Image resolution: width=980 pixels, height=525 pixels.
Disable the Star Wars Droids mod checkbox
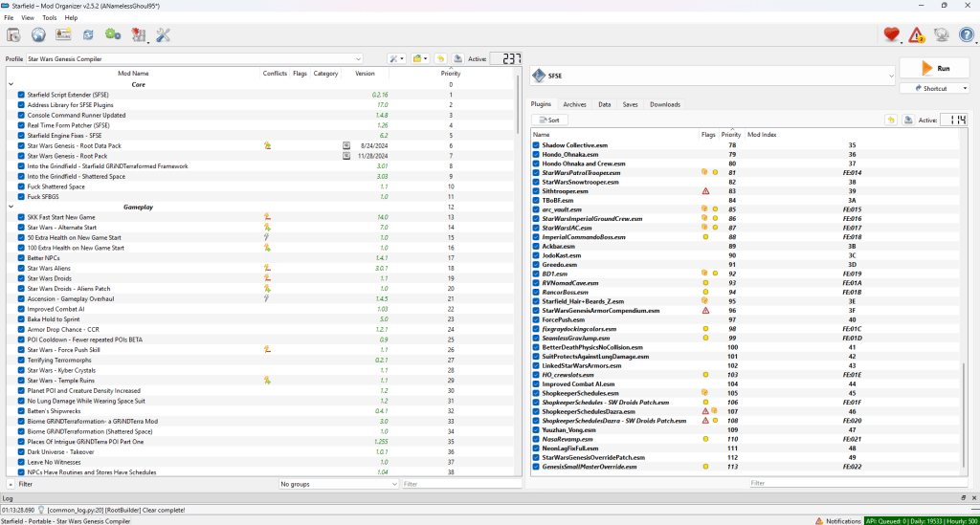pyautogui.click(x=21, y=278)
